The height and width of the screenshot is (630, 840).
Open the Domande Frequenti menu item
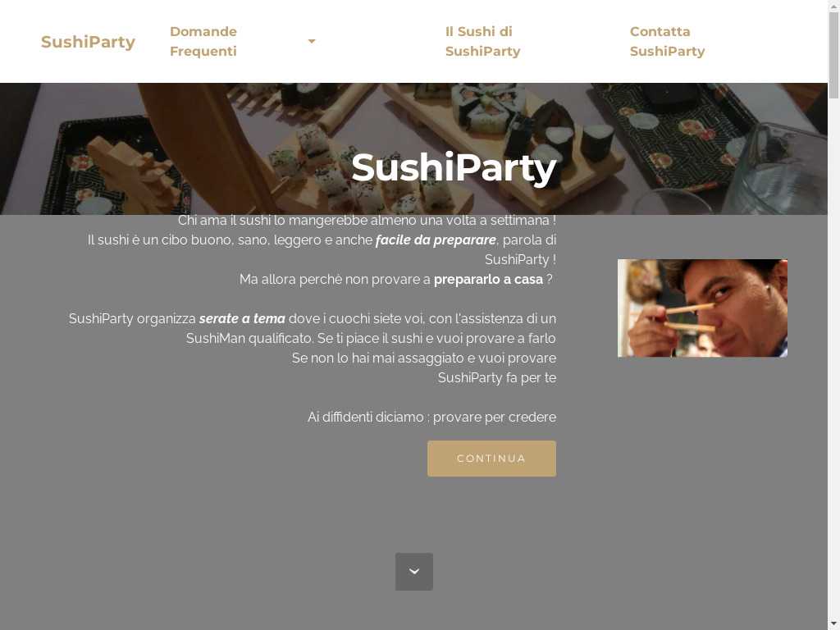[203, 41]
